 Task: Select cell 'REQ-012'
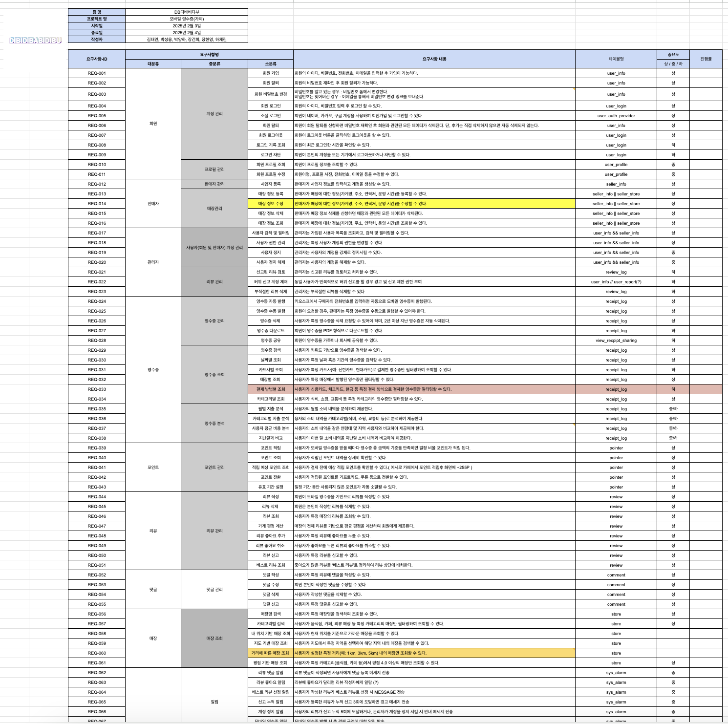click(x=97, y=184)
